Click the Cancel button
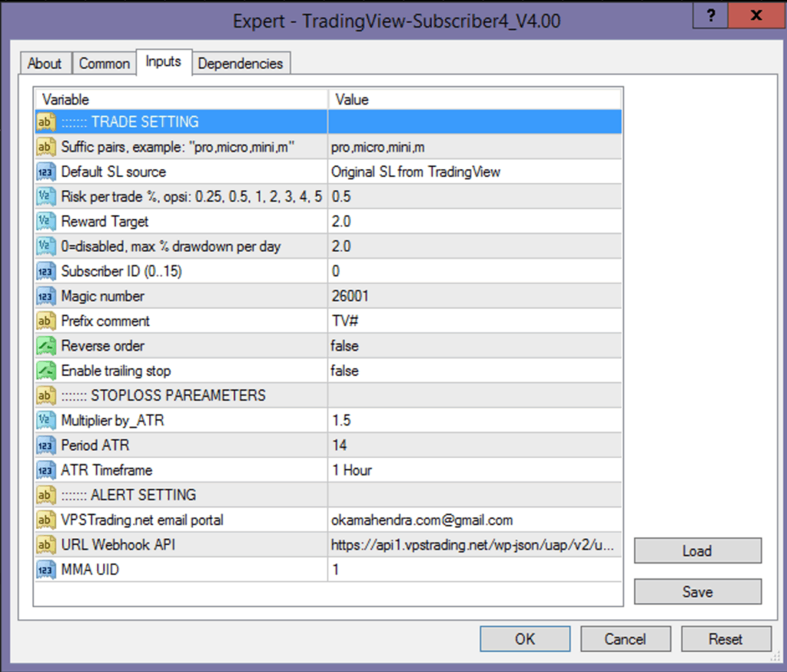Image resolution: width=787 pixels, height=672 pixels. (x=626, y=639)
